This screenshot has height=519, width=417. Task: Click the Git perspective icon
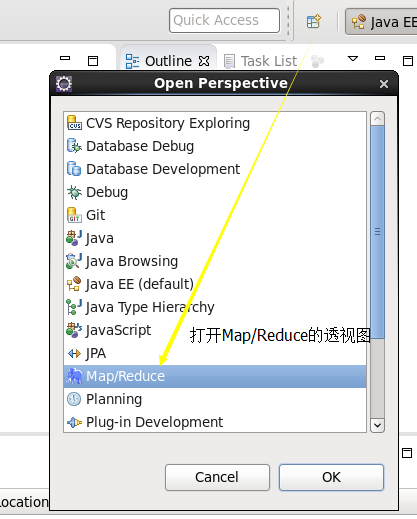pos(74,215)
